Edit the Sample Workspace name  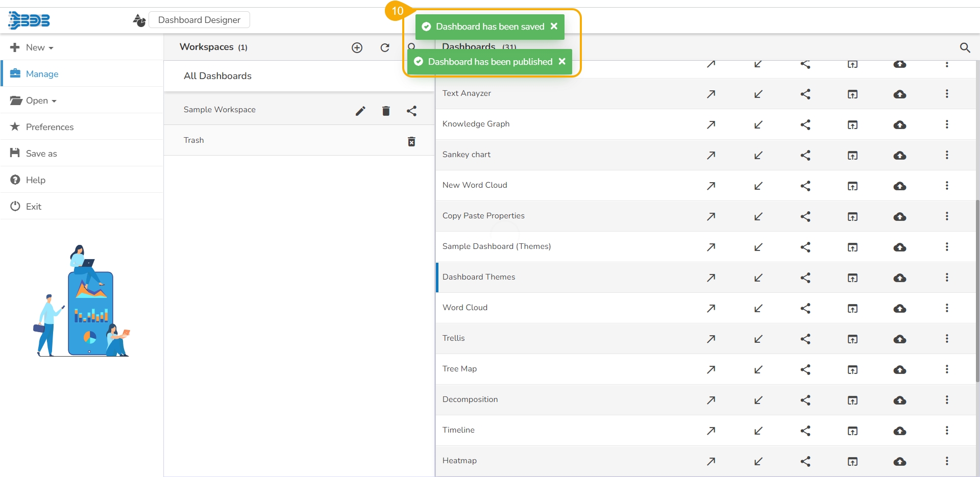tap(360, 111)
